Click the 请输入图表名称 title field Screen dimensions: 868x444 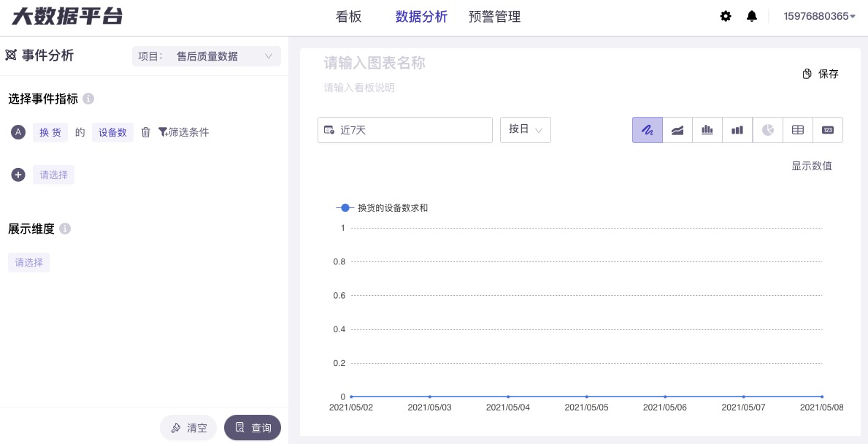pyautogui.click(x=375, y=63)
